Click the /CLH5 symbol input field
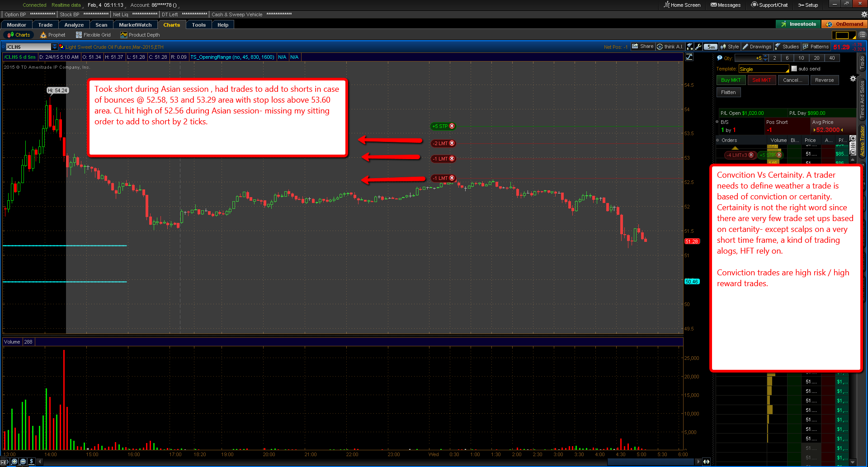This screenshot has height=467, width=868. 28,47
